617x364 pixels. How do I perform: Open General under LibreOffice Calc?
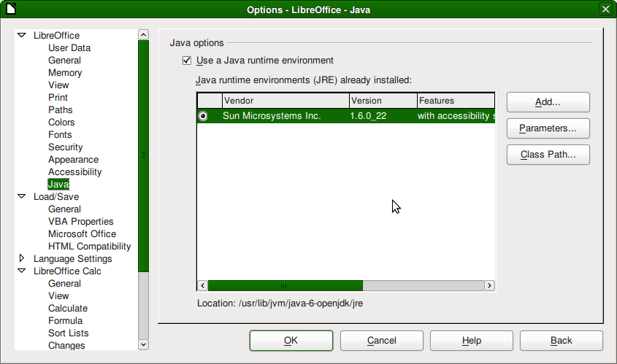point(64,284)
